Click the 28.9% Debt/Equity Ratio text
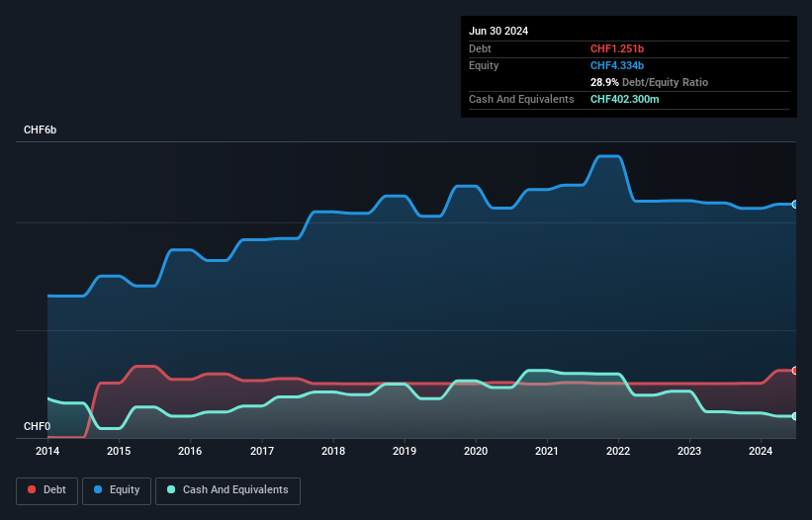 tap(649, 82)
